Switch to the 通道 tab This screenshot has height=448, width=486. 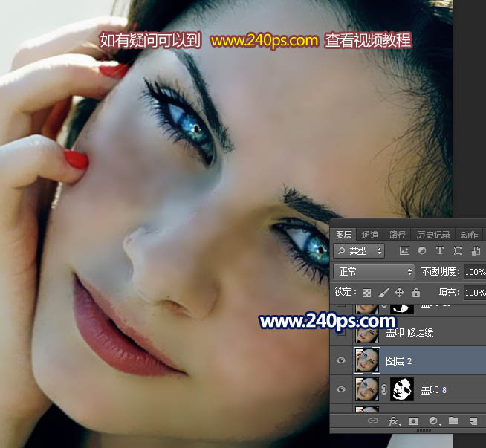point(370,235)
